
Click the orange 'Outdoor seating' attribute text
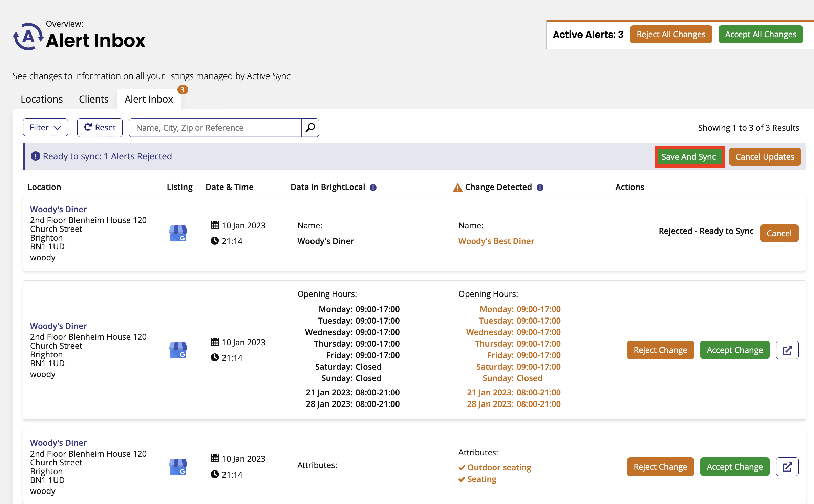pos(499,467)
